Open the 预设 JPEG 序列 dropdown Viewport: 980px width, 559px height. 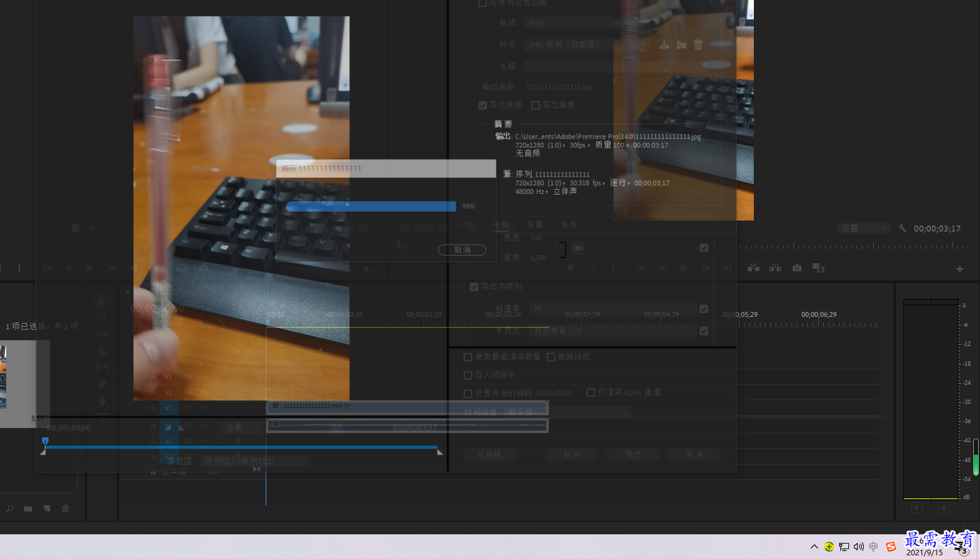pyautogui.click(x=587, y=44)
